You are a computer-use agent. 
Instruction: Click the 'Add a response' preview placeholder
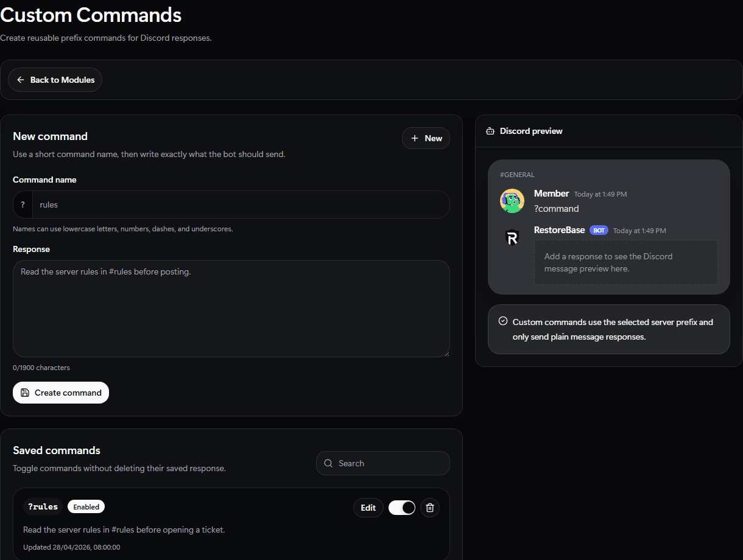pyautogui.click(x=626, y=262)
